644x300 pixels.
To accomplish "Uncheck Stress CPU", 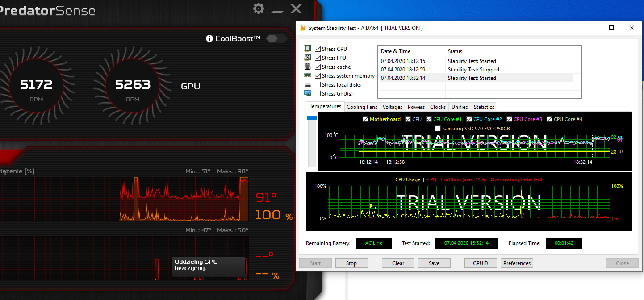I will point(318,49).
